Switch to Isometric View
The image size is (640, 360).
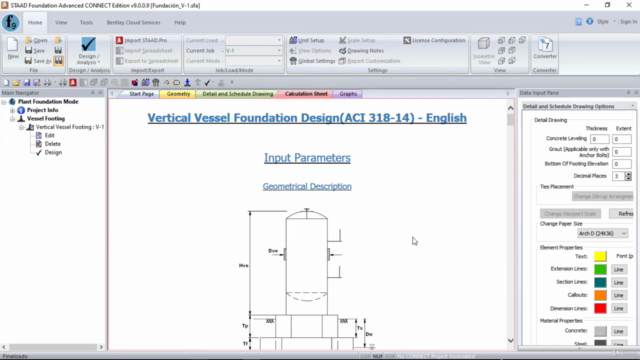484,51
